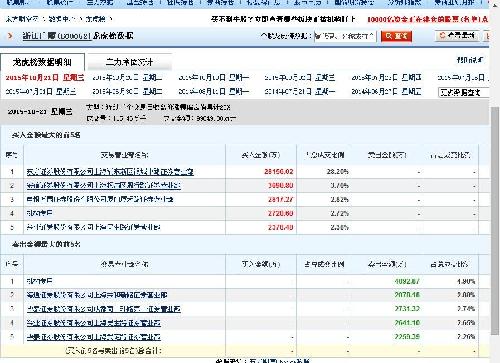Click the button right of the search button
500x363 pixels.
[457, 36]
